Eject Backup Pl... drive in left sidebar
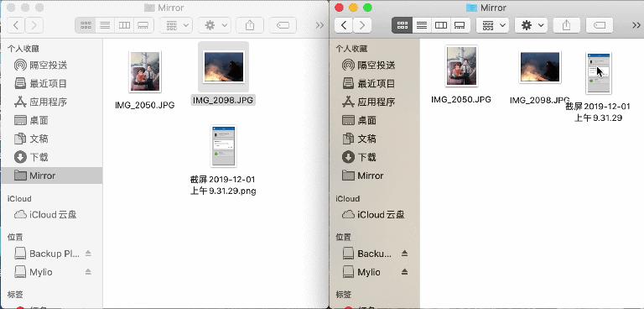Image resolution: width=644 pixels, height=309 pixels. coord(88,254)
